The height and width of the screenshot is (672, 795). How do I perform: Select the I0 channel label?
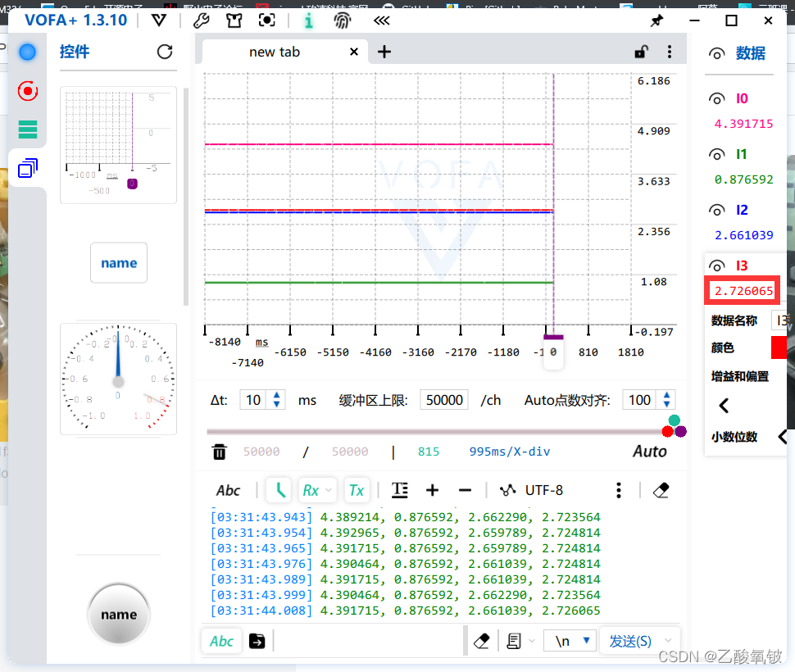[742, 98]
